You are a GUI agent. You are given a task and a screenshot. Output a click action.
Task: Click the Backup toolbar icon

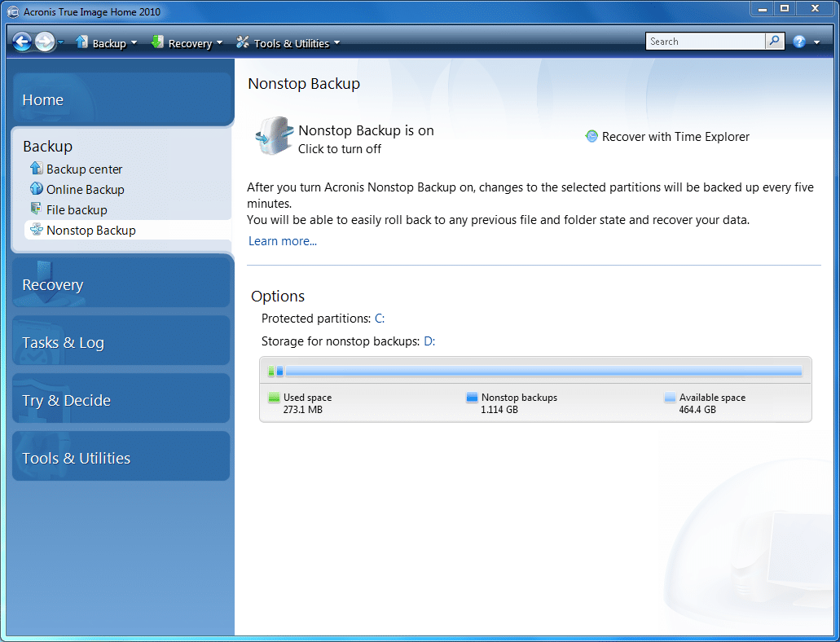pos(81,42)
